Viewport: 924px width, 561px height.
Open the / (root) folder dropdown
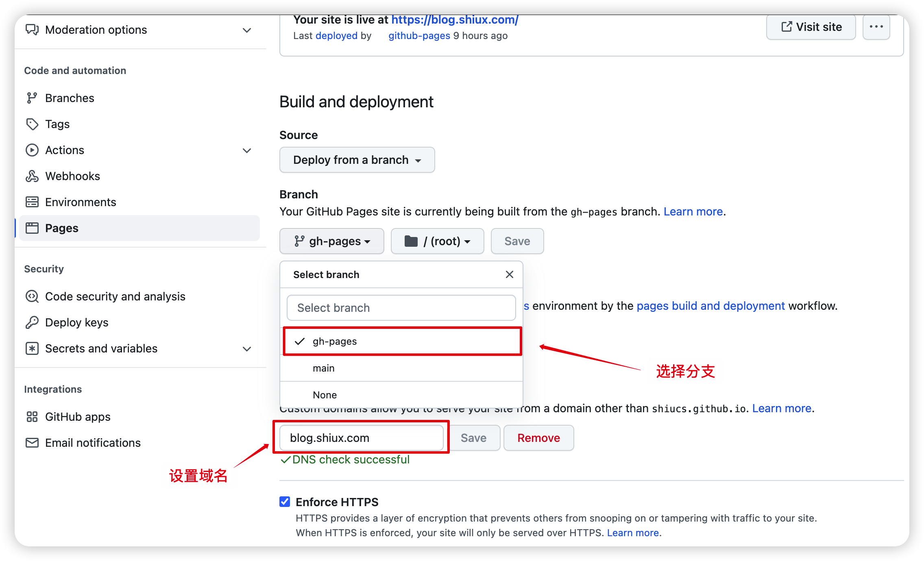point(438,241)
